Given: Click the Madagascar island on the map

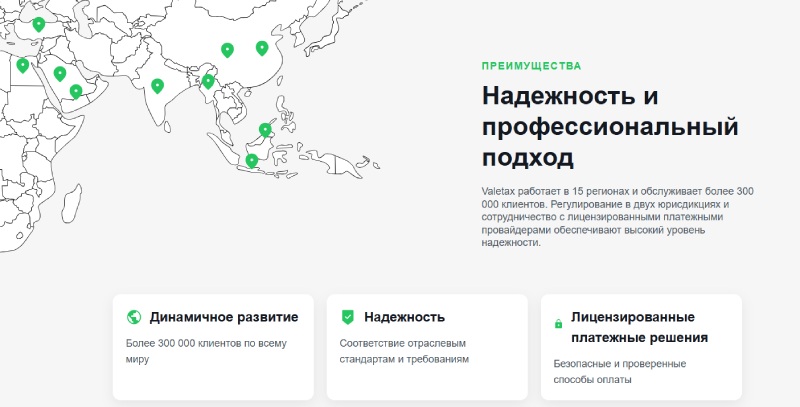Looking at the screenshot, I should click(x=71, y=203).
